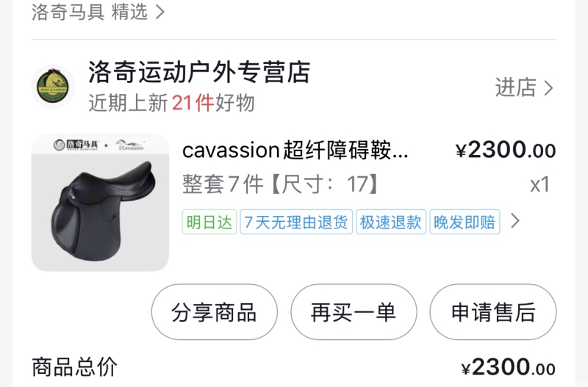
Task: Open the 洛奇运动户外专营店 store name
Action: 199,72
